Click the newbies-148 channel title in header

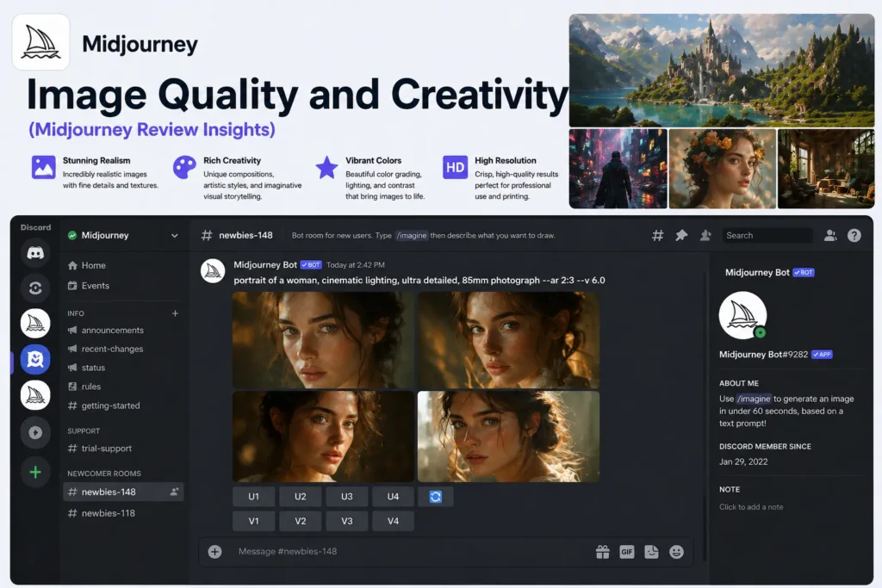245,236
